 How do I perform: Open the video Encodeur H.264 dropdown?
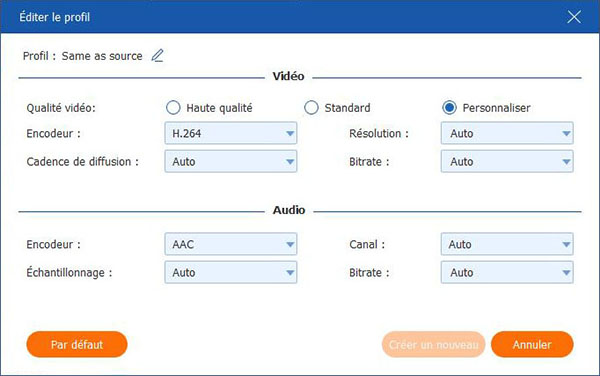tap(231, 133)
